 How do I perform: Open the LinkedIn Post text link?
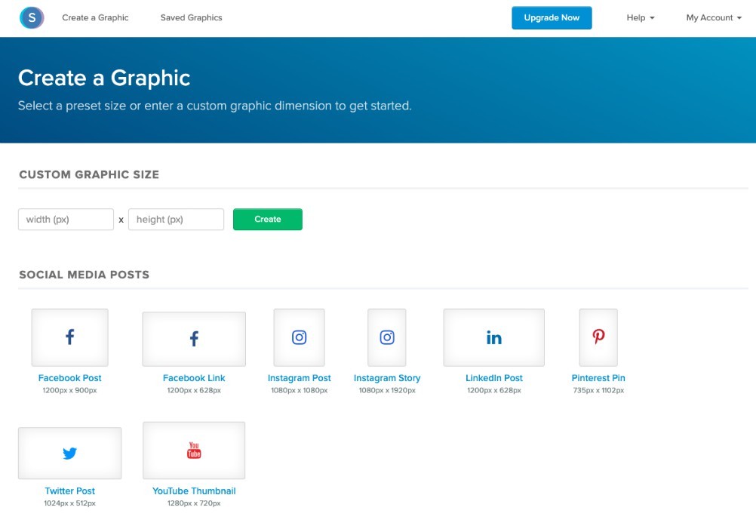[x=494, y=378]
